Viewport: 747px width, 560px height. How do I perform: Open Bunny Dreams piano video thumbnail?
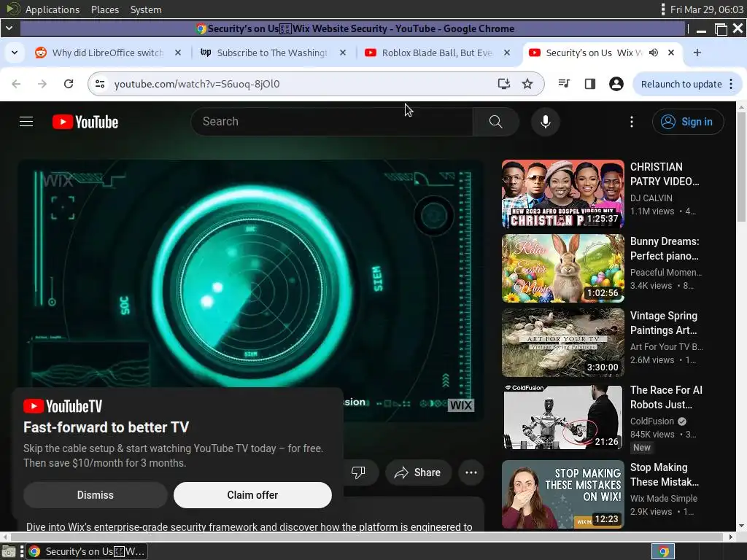click(x=562, y=268)
